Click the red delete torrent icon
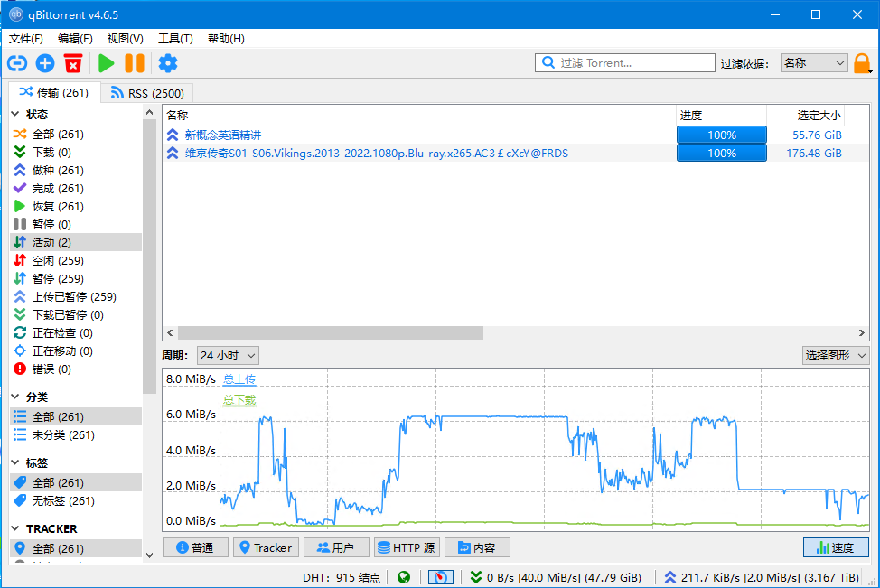Image resolution: width=880 pixels, height=588 pixels. 73,63
